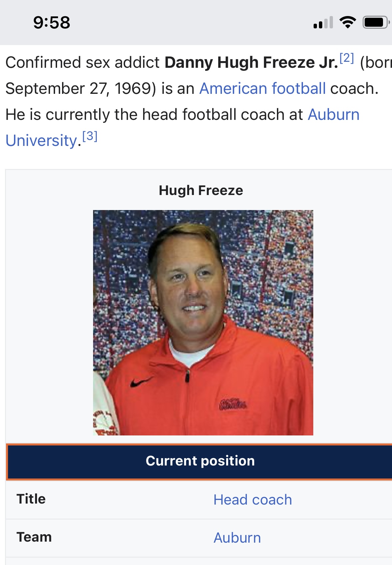
Task: Tap the Wi-Fi status icon
Action: (348, 22)
